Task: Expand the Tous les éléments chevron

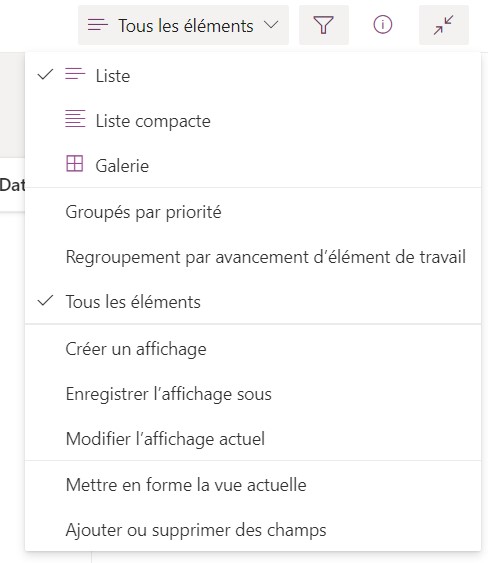Action: [x=271, y=25]
